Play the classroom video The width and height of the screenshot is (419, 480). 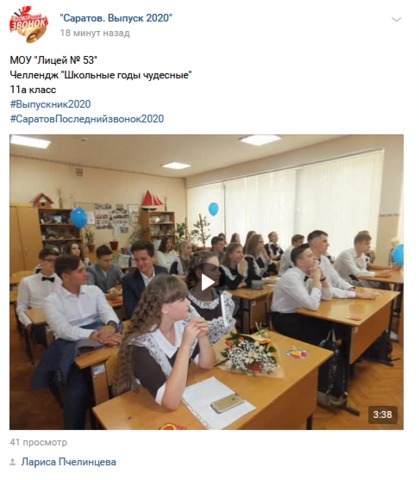[x=207, y=283]
